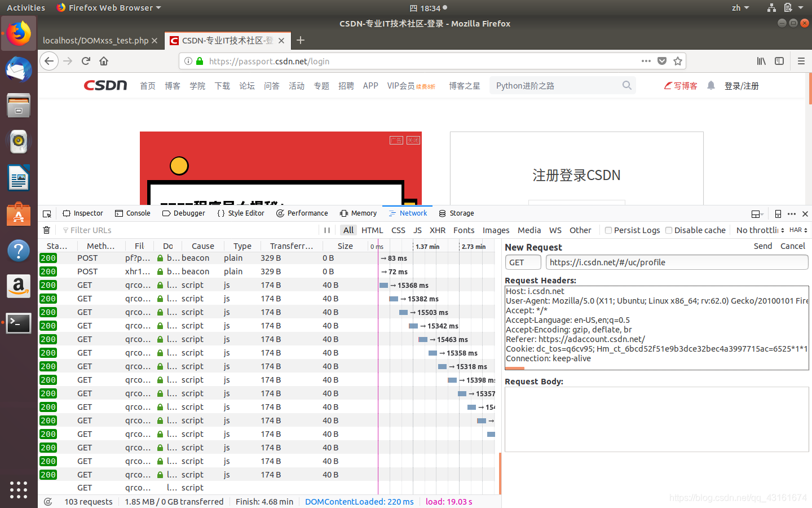Switch to the Console tab
This screenshot has width=812, height=508.
coord(133,213)
